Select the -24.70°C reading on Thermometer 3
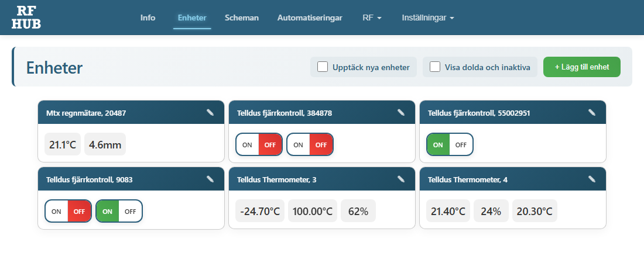Viewport: 644px width, 263px height. (x=260, y=212)
